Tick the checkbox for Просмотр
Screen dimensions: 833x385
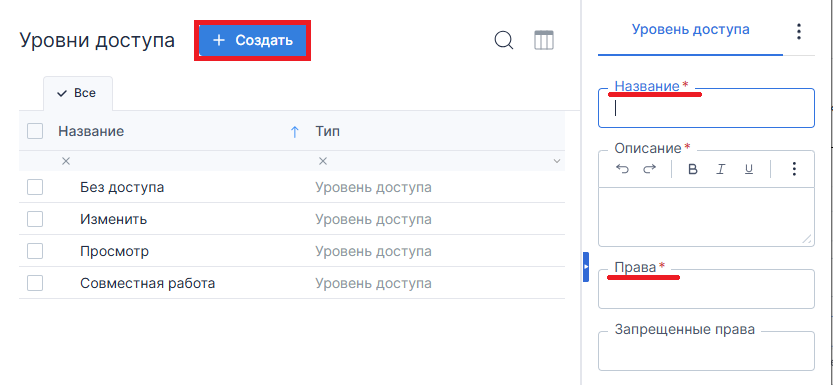(35, 251)
